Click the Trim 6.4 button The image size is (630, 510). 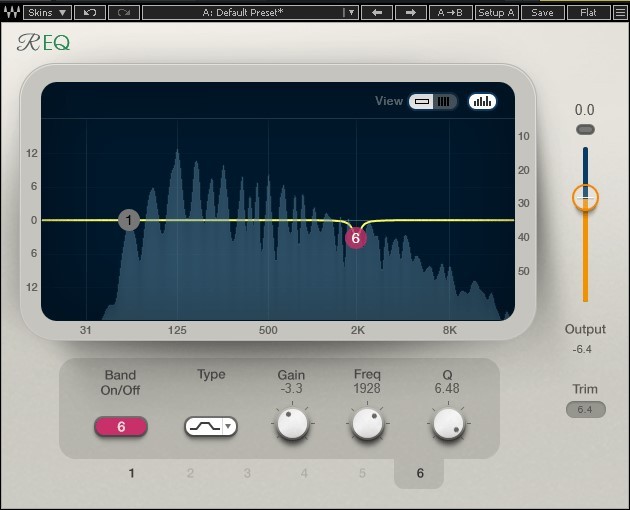click(585, 410)
